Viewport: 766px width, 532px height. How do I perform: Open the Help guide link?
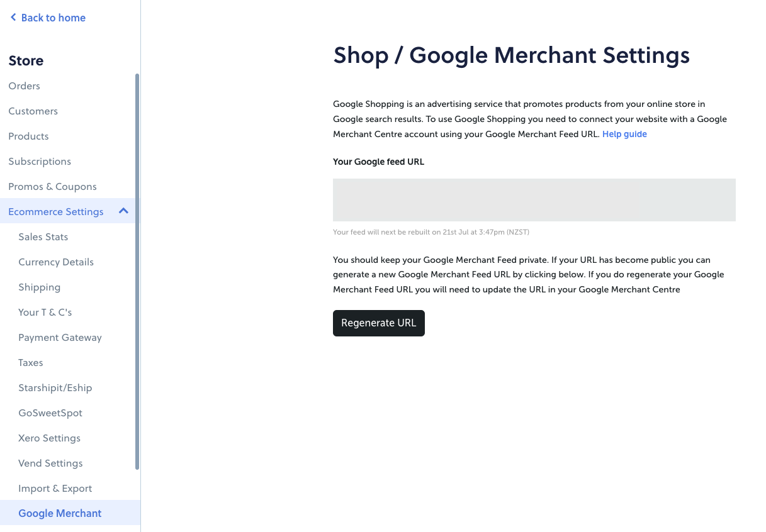point(624,134)
